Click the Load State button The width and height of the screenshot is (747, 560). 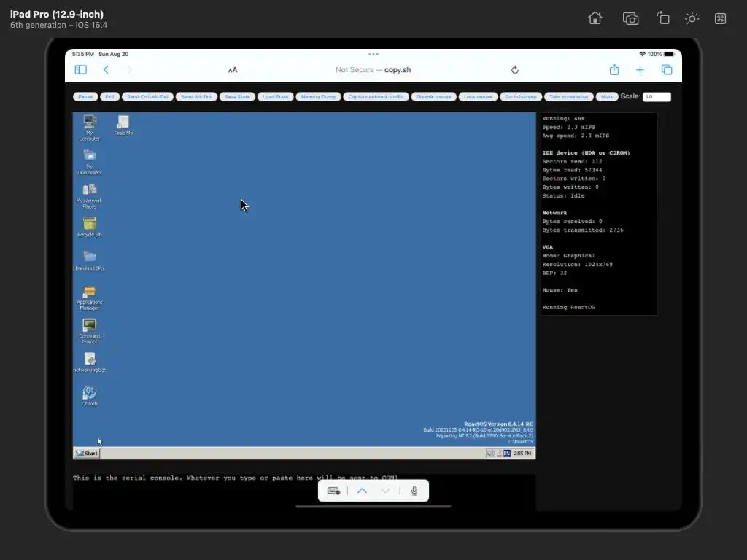click(x=275, y=97)
